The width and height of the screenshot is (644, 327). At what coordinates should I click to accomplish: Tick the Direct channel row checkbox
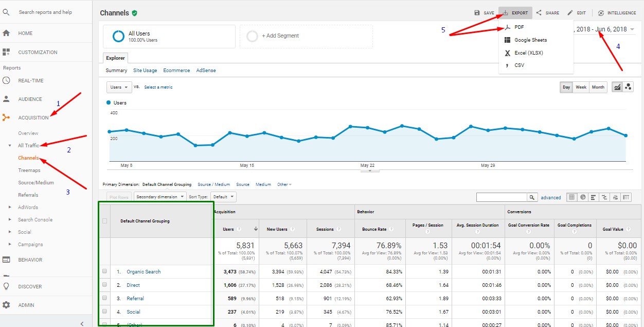105,285
